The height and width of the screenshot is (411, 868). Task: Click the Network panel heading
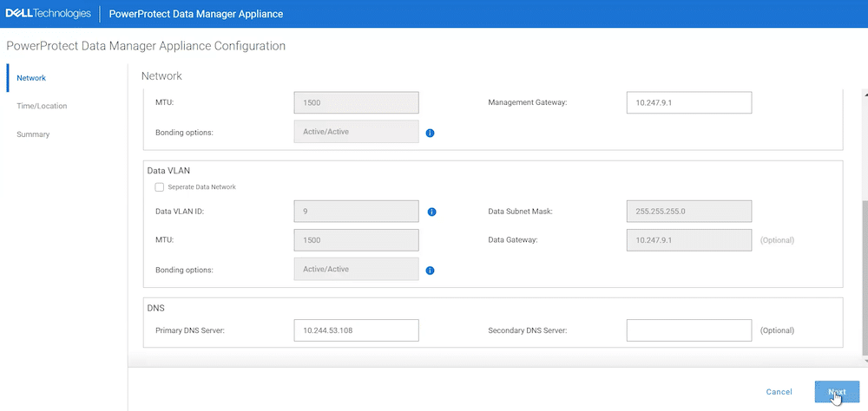coord(161,76)
